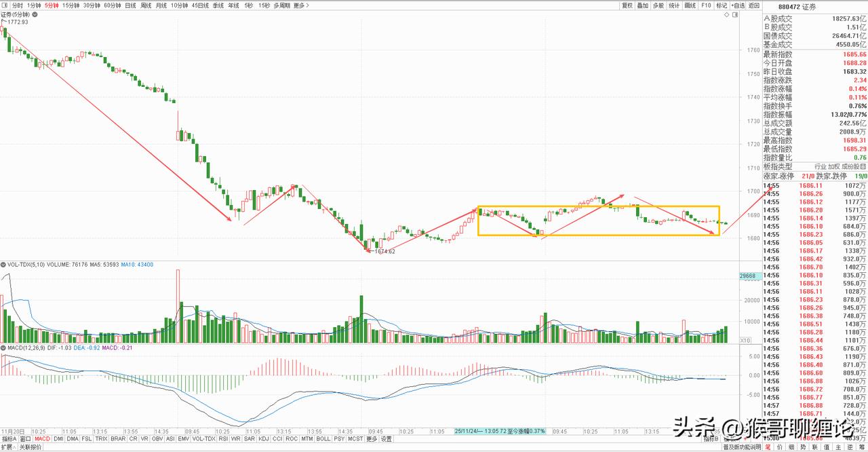Select the EMV indicator tab
Viewport: 868px width, 452px height.
tap(184, 438)
